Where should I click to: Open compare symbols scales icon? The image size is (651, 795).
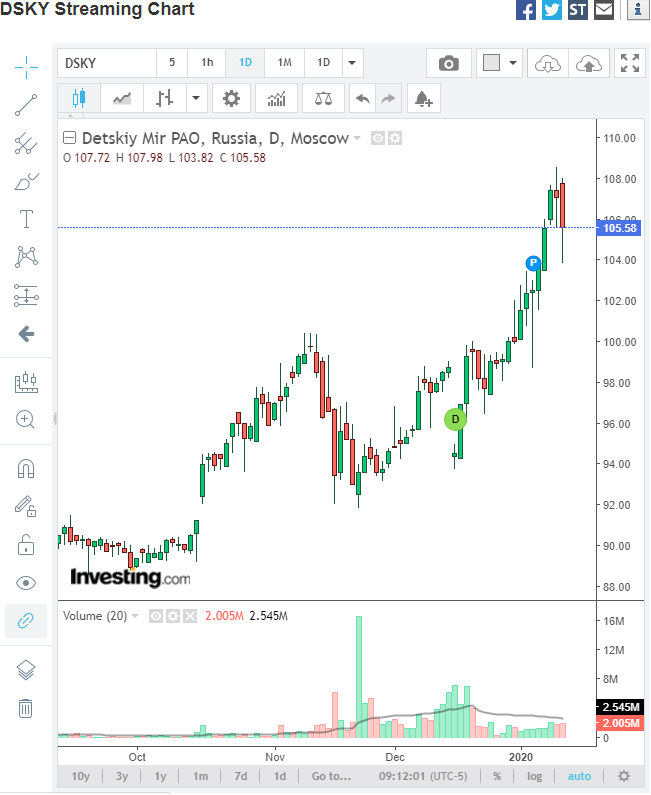pos(323,98)
